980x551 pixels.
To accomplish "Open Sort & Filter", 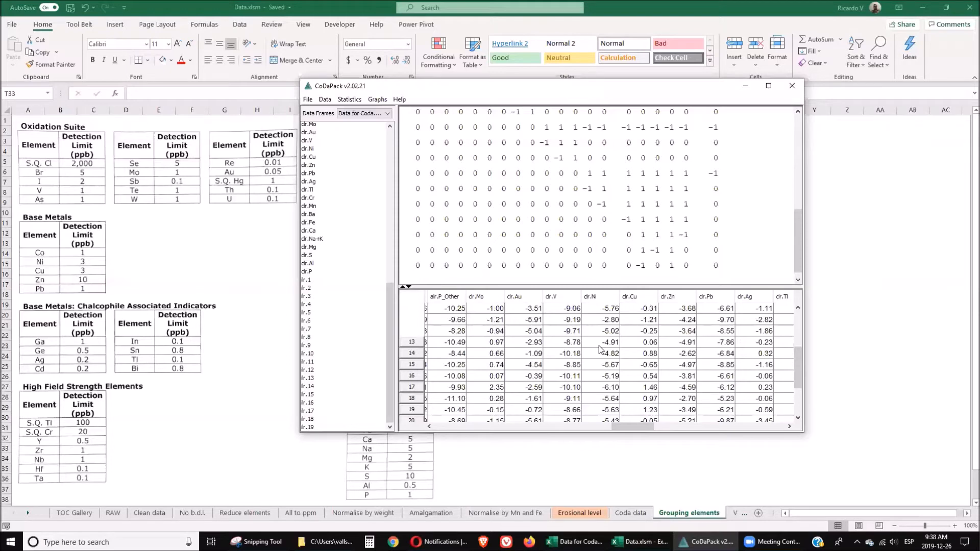I will coord(855,52).
